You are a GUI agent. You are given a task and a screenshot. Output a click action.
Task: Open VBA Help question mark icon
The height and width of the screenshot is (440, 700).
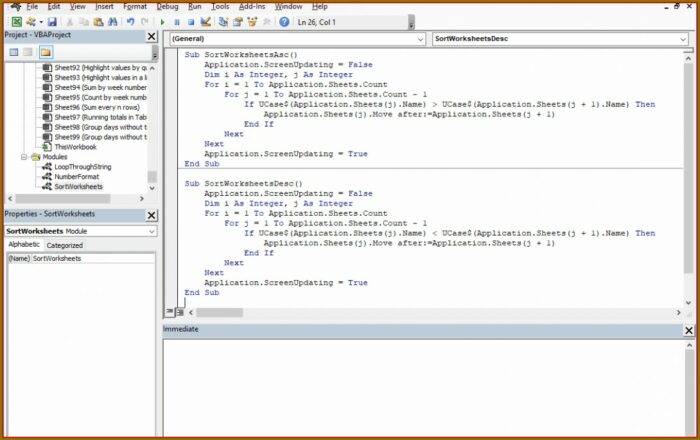pos(284,22)
